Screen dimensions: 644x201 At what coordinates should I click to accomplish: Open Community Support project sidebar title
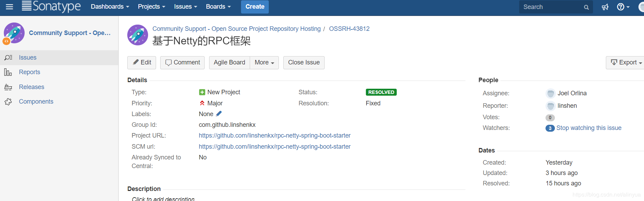pos(70,33)
